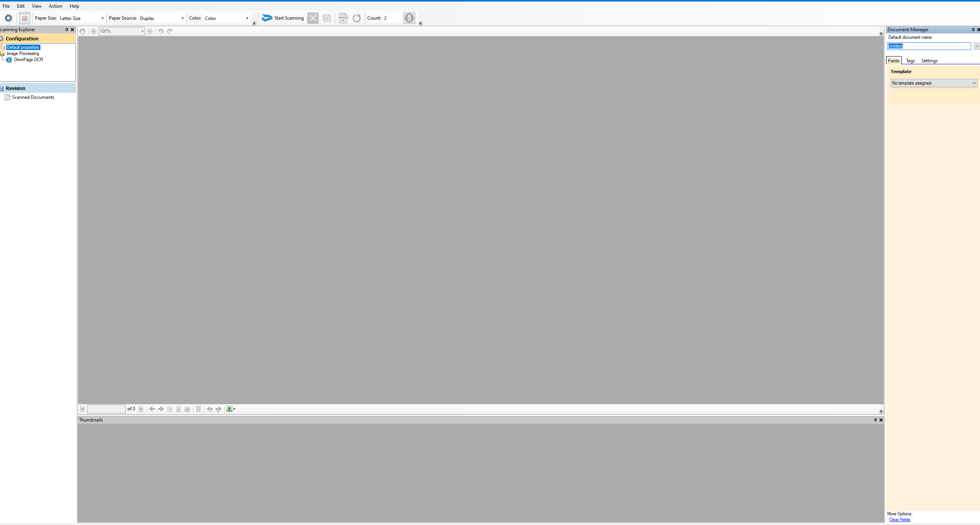Click the Default document name field
Image resolution: width=980 pixels, height=525 pixels.
[x=928, y=46]
